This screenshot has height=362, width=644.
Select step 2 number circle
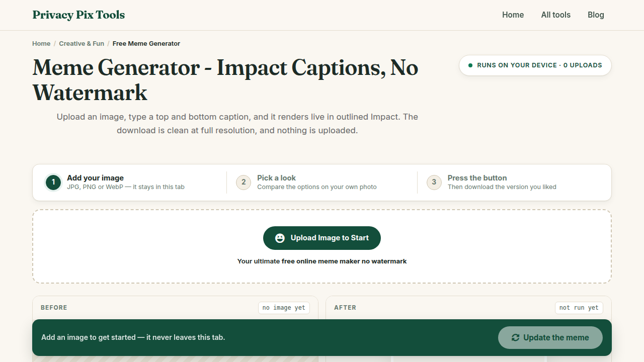pyautogui.click(x=244, y=183)
